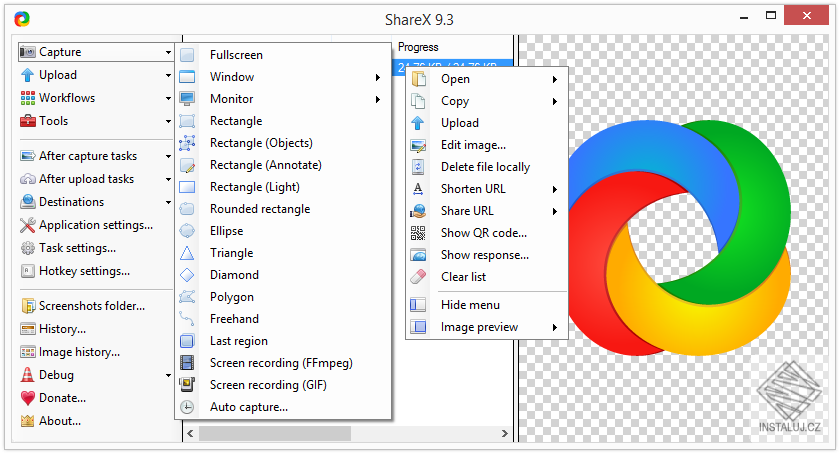This screenshot has width=840, height=454.
Task: Click the Edit image icon
Action: tap(418, 145)
